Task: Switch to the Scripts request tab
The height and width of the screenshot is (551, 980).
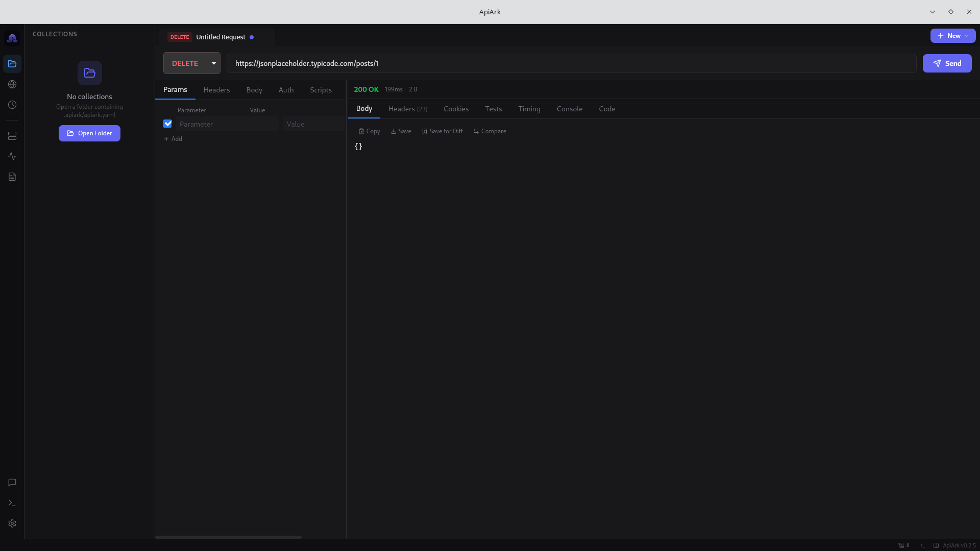Action: (x=321, y=90)
